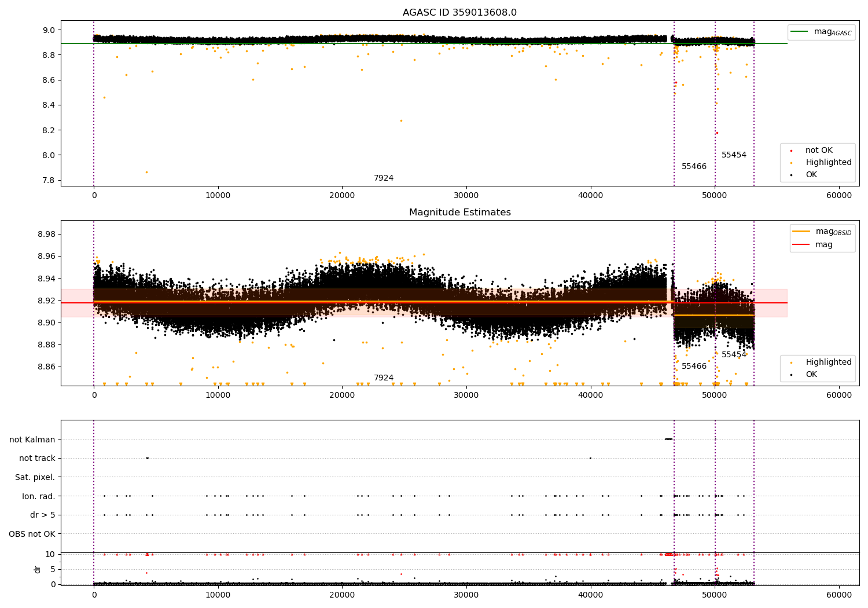
Task: Click y-tick '8.4' on the top plot
Action: coord(49,105)
